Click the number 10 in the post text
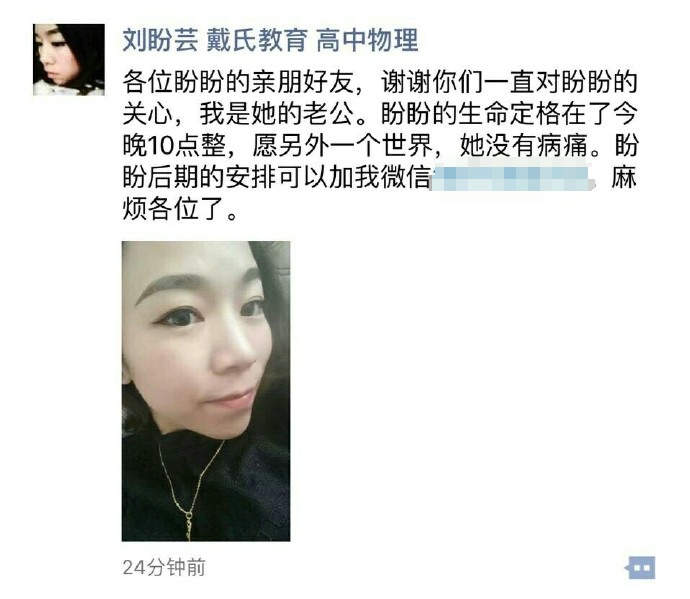Screen dimensions: 690x599 pyautogui.click(x=161, y=145)
